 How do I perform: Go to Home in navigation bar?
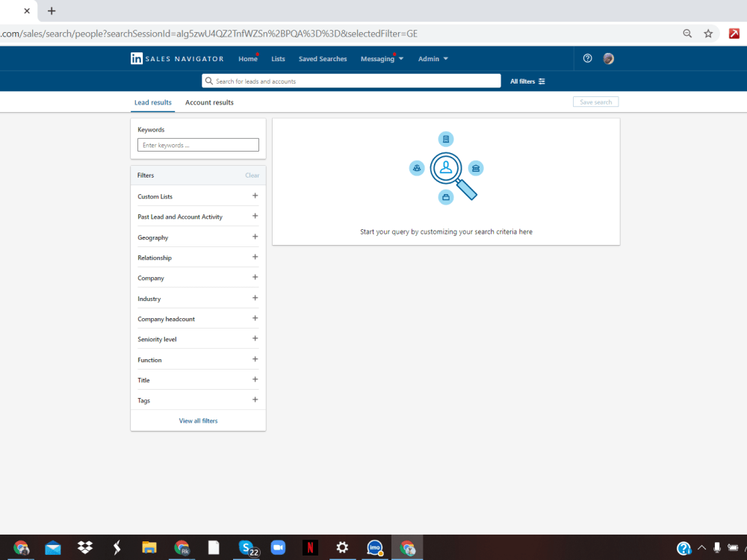(248, 58)
